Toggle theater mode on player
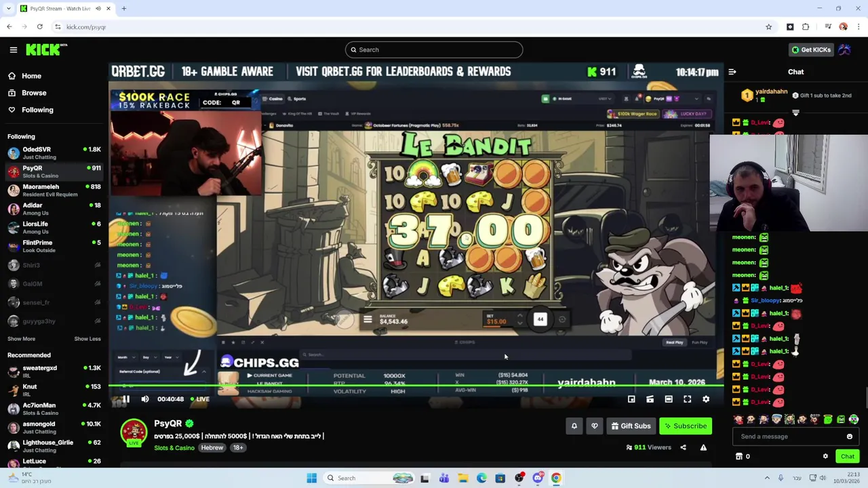The image size is (868, 488). pyautogui.click(x=669, y=399)
